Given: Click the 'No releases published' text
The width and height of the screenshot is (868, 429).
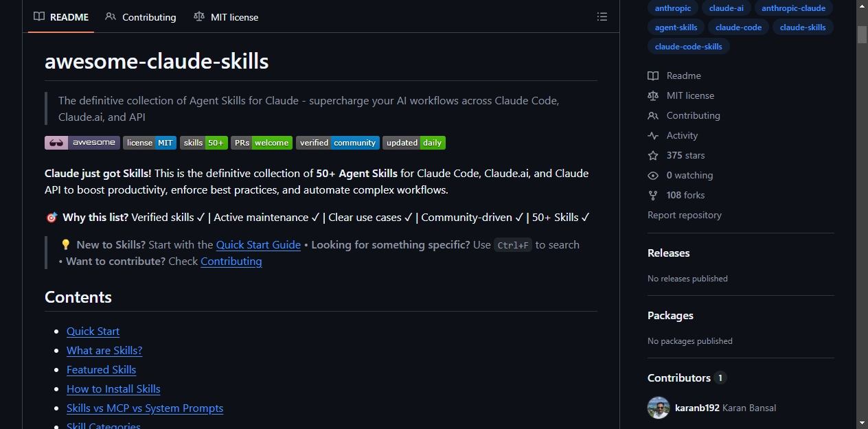Looking at the screenshot, I should [687, 279].
